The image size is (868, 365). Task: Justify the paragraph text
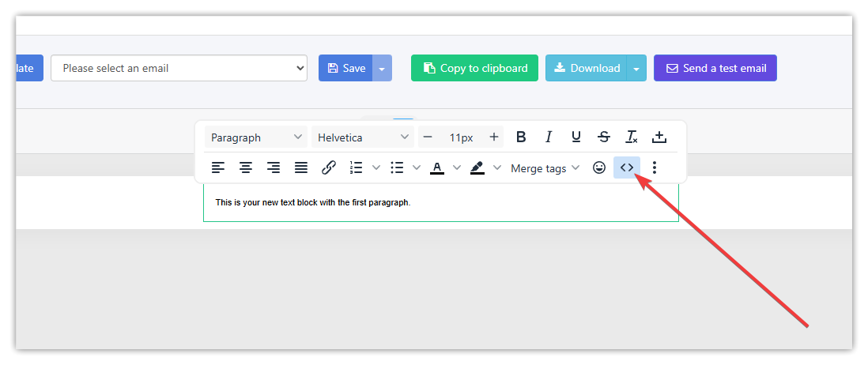301,167
